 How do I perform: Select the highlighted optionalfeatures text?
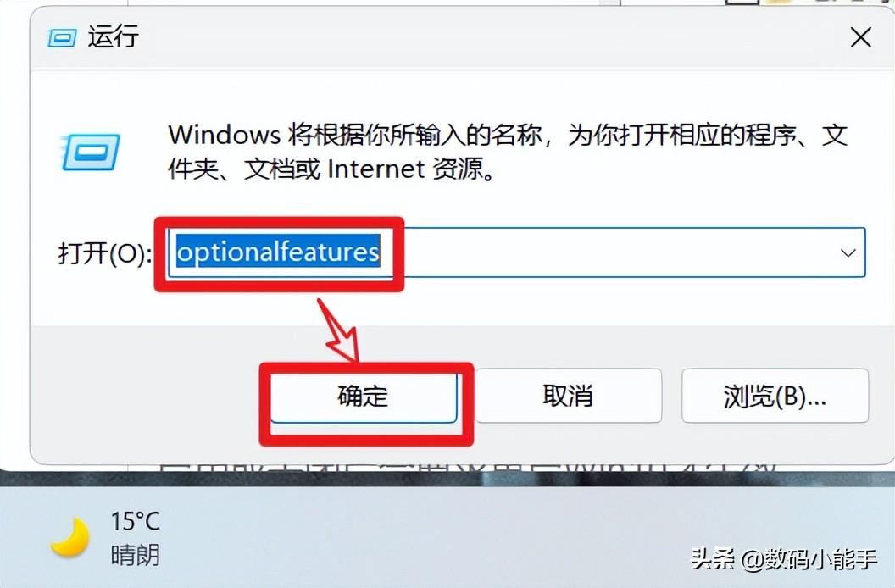[x=278, y=252]
